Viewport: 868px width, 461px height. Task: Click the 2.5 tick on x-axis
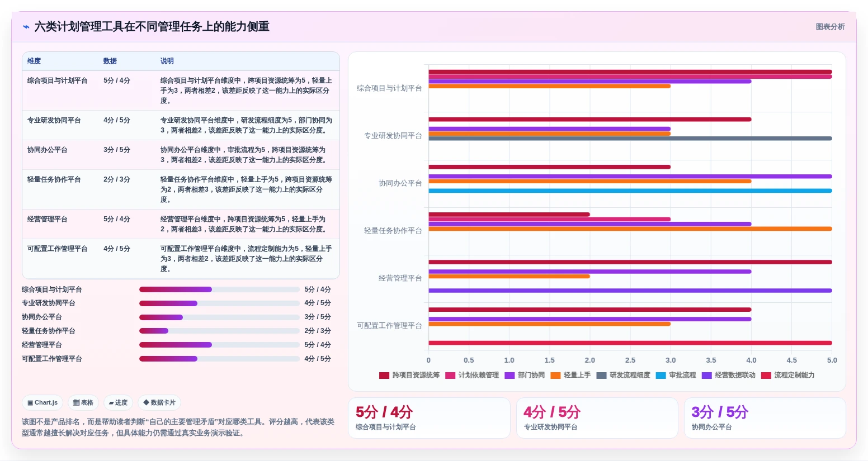tap(630, 360)
